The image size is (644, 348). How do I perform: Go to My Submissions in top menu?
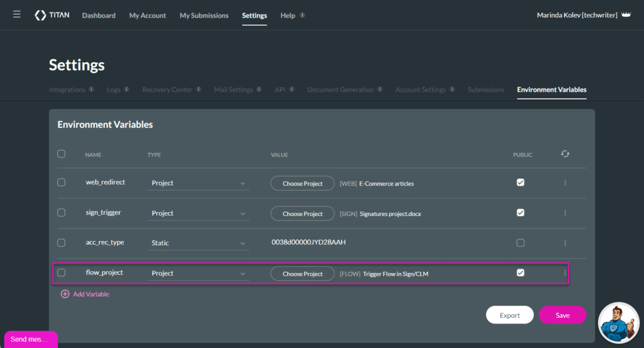tap(204, 15)
